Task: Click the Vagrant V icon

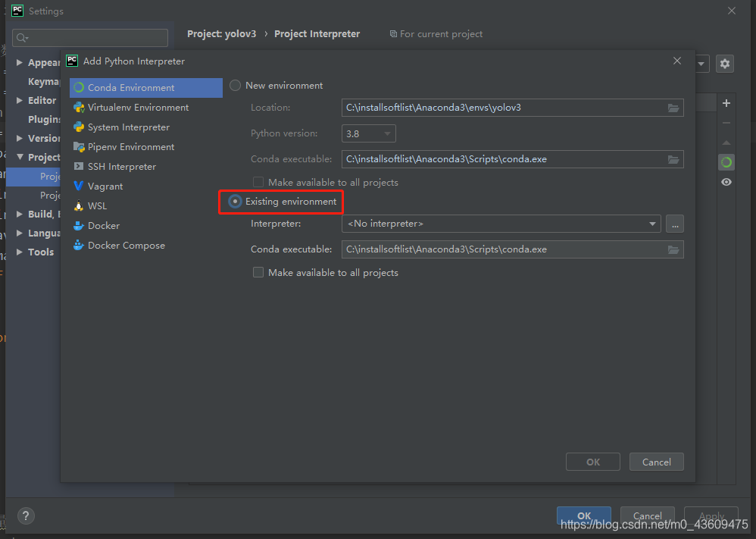Action: tap(79, 186)
